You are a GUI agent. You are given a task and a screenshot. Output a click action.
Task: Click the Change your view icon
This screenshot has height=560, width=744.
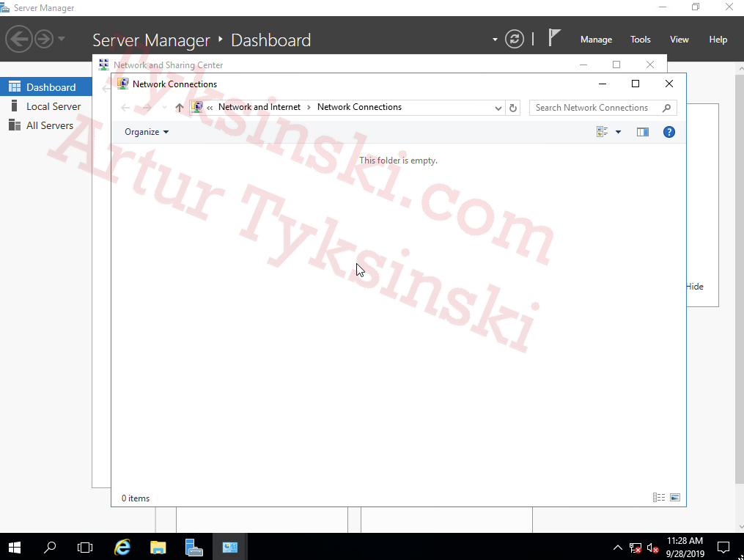click(602, 132)
